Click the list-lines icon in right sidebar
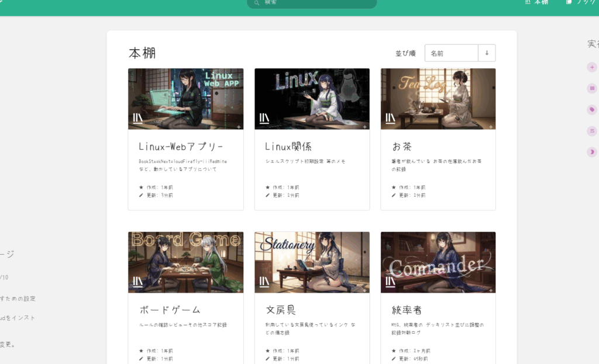The image size is (599, 364). tap(592, 131)
